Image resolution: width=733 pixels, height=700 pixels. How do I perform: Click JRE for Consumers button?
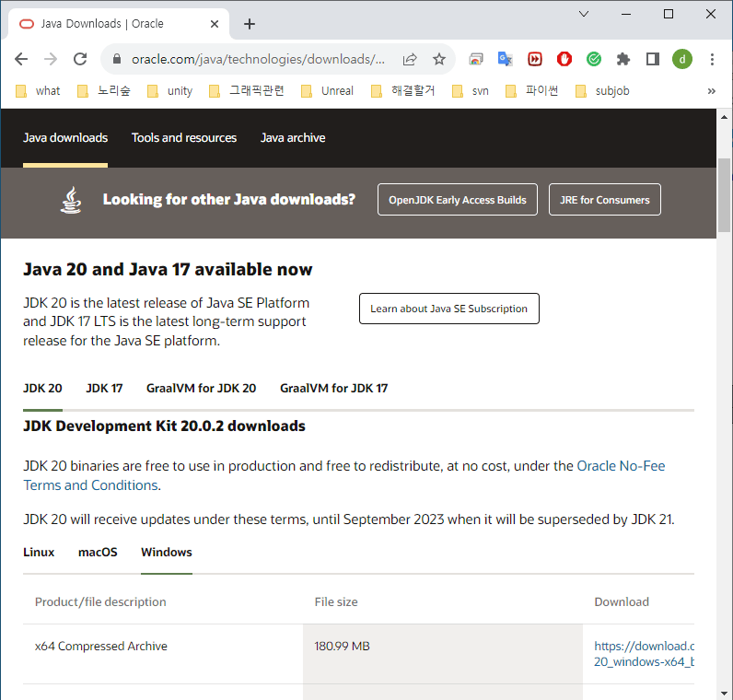coord(604,200)
